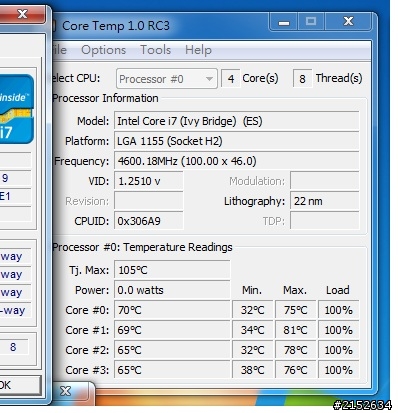Open the Tools menu in Core Temp
This screenshot has height=413, width=398.
[x=155, y=50]
